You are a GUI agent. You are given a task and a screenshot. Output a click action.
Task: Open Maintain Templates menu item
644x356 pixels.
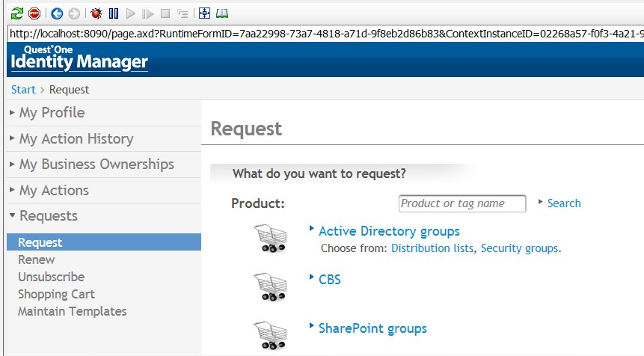click(x=73, y=311)
